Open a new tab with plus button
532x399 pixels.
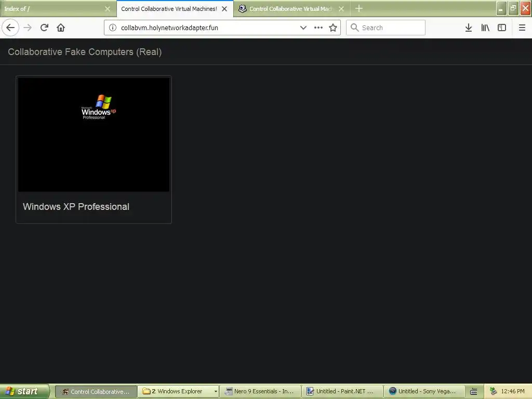pos(359,8)
